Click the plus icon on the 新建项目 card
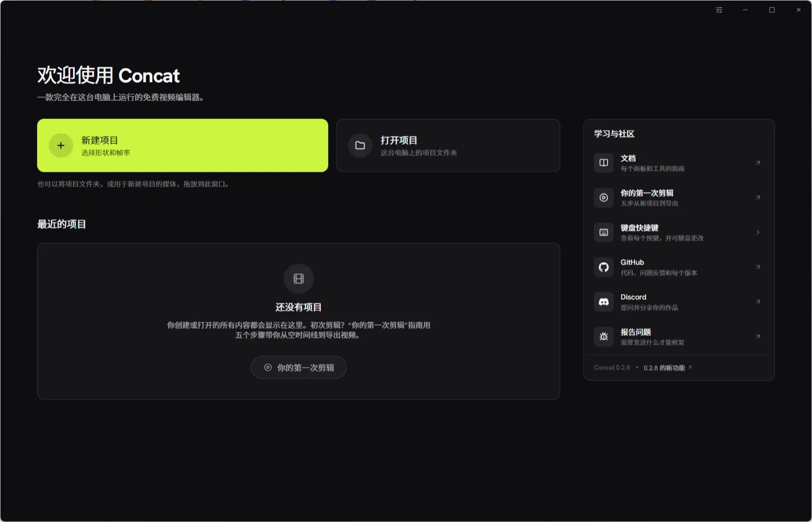Viewport: 812px width, 522px height. (x=61, y=146)
